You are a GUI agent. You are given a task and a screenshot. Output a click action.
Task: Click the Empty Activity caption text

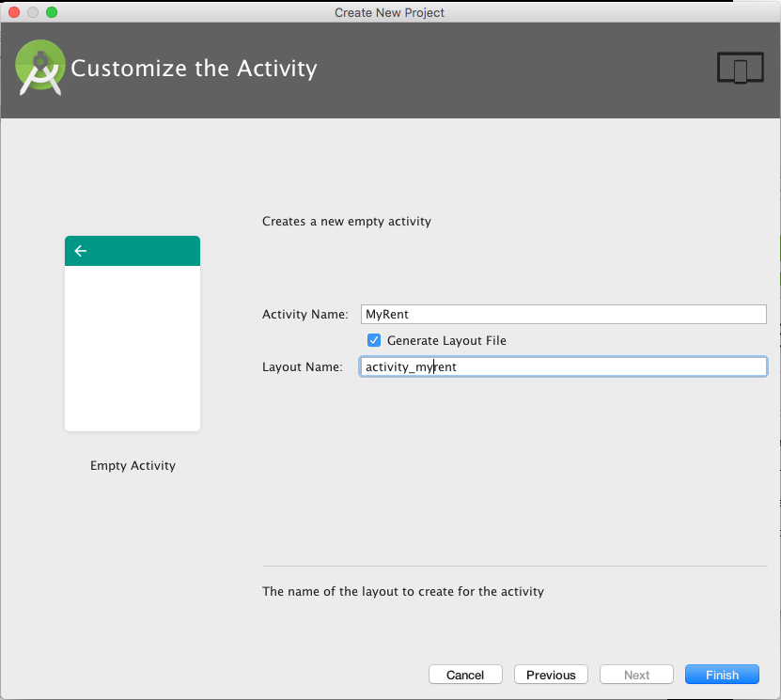133,465
